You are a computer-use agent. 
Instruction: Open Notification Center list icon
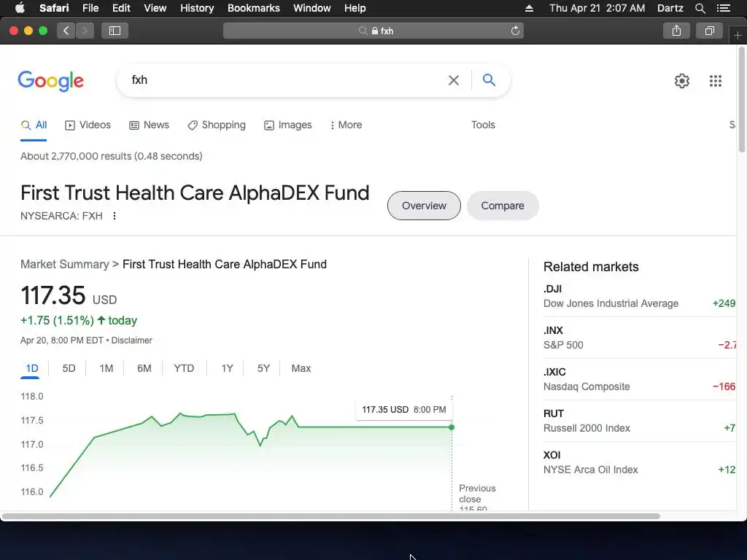(x=723, y=8)
